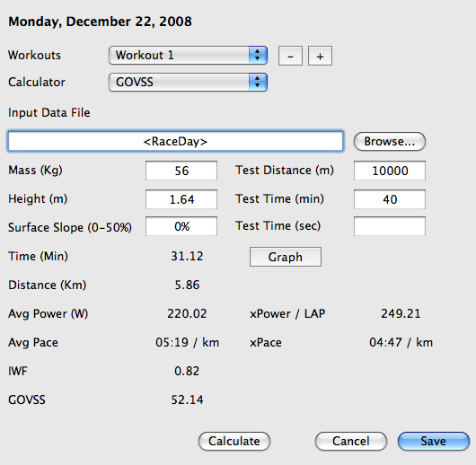Click the Test Time (min) field
The height and width of the screenshot is (465, 476).
click(390, 199)
